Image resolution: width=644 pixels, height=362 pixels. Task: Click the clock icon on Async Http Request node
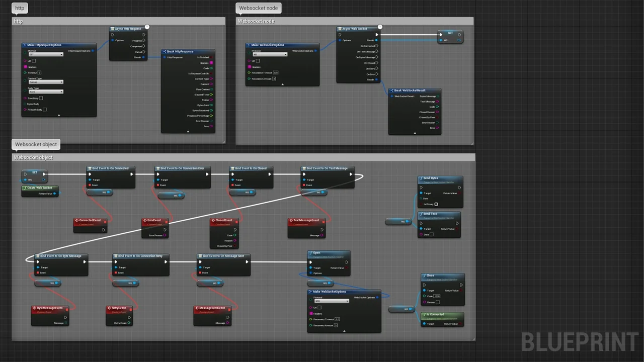pyautogui.click(x=147, y=27)
